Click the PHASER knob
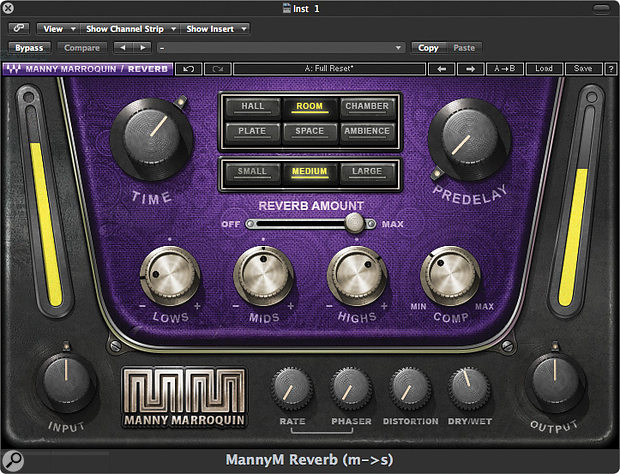 pos(351,389)
